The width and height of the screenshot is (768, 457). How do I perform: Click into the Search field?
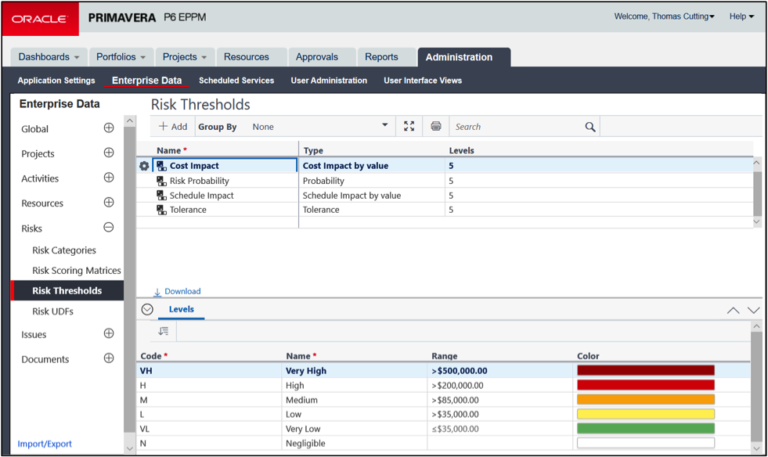[515, 127]
